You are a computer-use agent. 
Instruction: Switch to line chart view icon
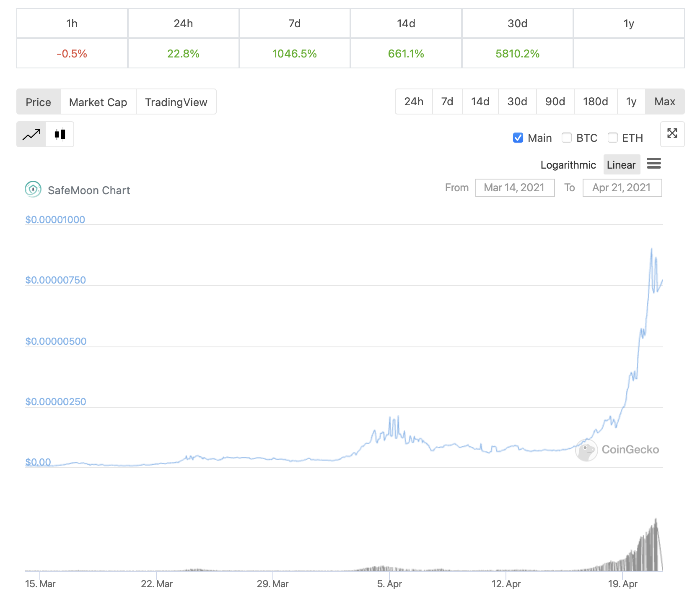[31, 135]
